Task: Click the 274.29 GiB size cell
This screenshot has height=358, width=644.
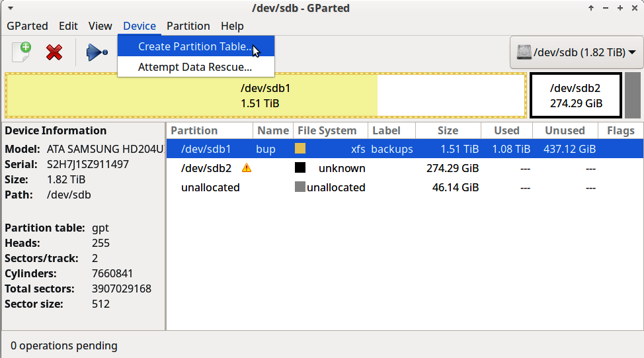Action: 452,168
